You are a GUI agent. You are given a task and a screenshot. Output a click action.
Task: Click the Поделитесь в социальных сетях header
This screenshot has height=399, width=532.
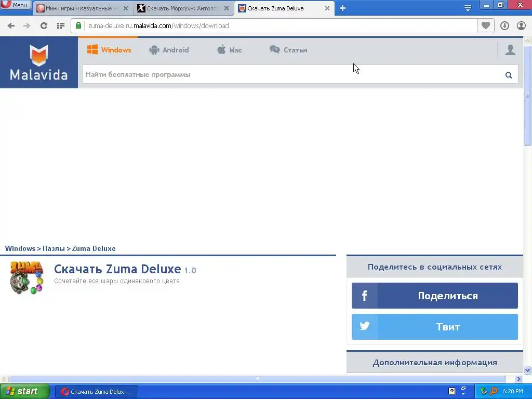click(435, 267)
